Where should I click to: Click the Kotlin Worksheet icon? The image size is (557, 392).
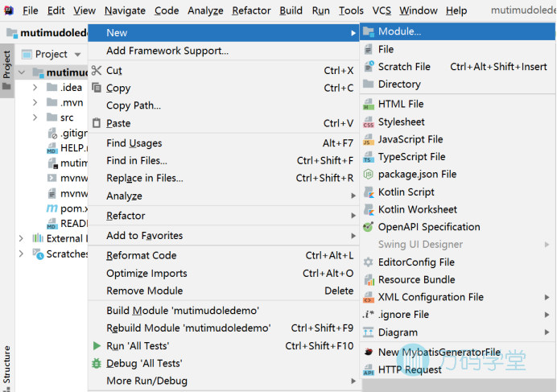pos(369,209)
